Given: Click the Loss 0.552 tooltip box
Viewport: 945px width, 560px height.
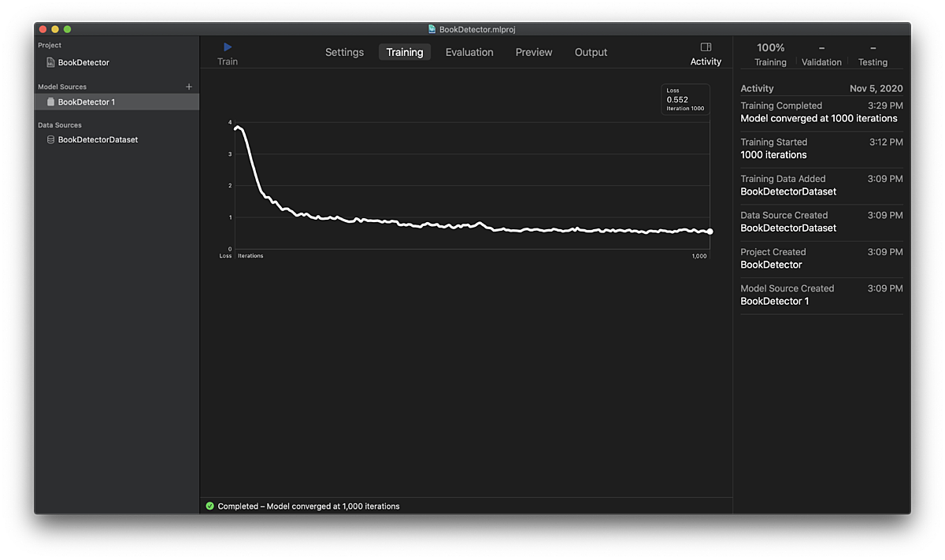Looking at the screenshot, I should pyautogui.click(x=685, y=99).
